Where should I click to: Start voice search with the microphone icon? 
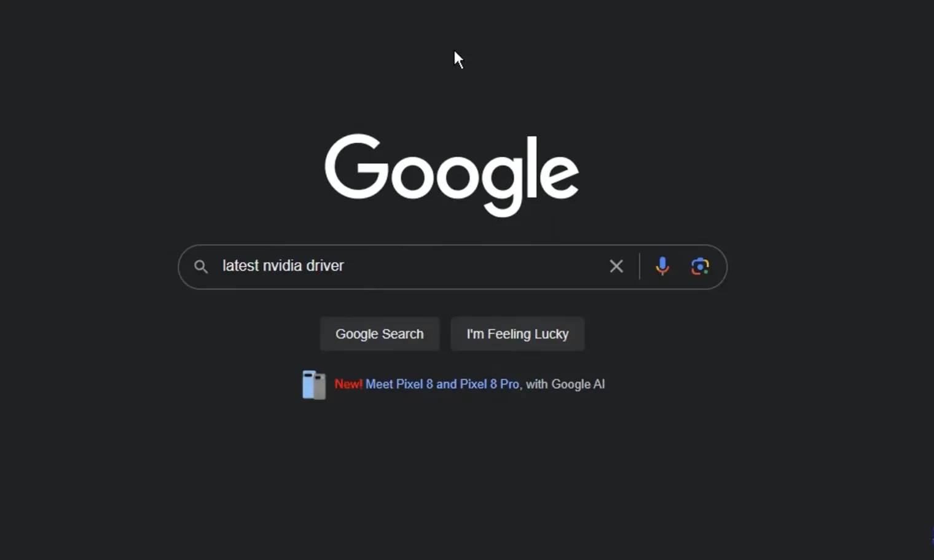(x=662, y=266)
